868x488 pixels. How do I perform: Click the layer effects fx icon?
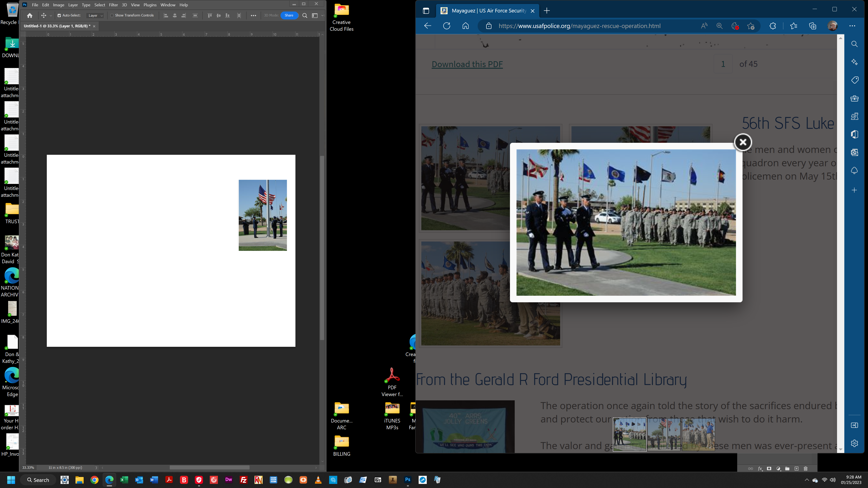[760, 469]
